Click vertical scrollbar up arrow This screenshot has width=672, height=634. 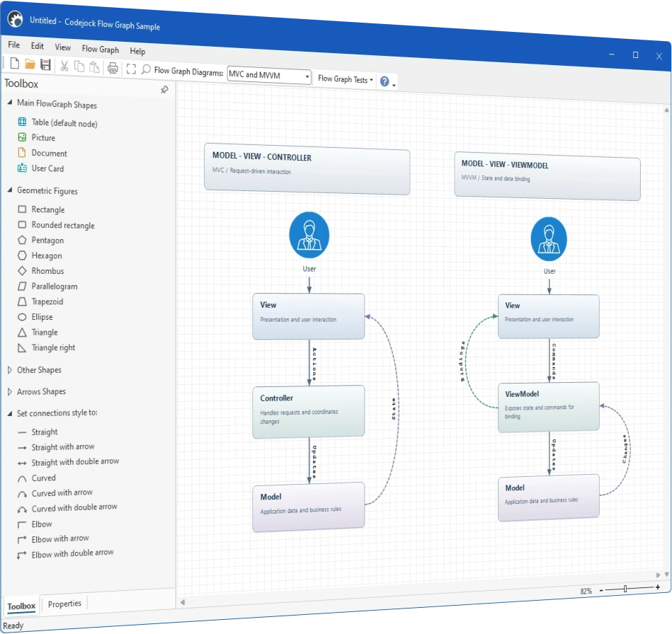click(x=667, y=110)
